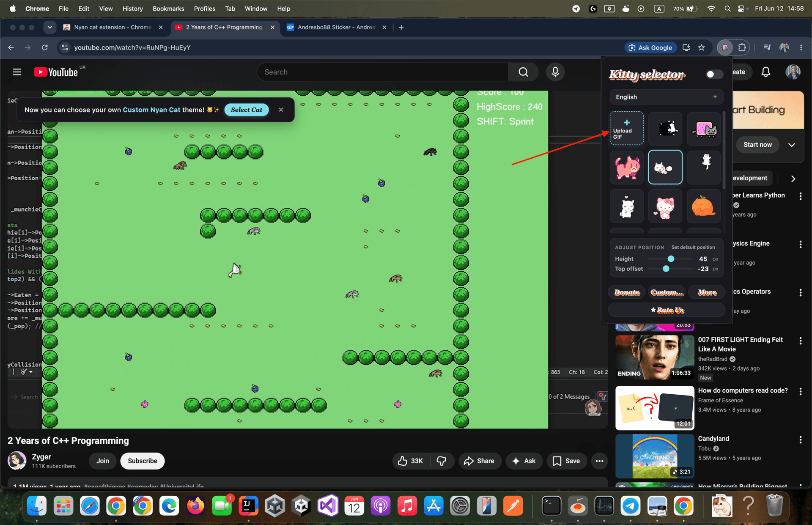Click the address bar URL

point(132,47)
